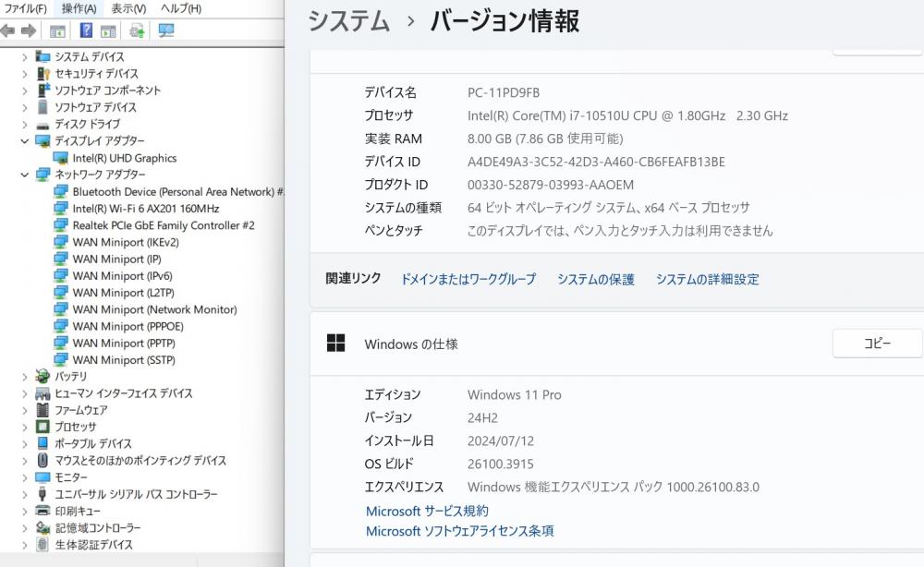
Task: Open the Microsoft サービス規約 link
Action: click(427, 511)
